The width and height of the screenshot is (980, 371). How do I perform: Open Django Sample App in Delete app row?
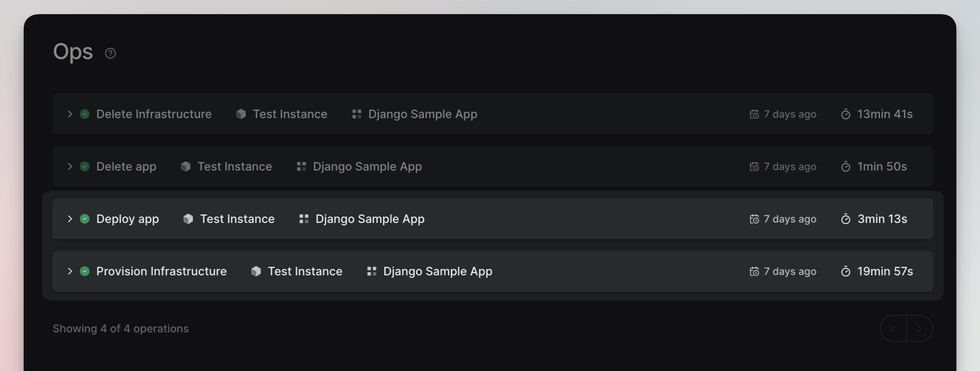(x=367, y=166)
